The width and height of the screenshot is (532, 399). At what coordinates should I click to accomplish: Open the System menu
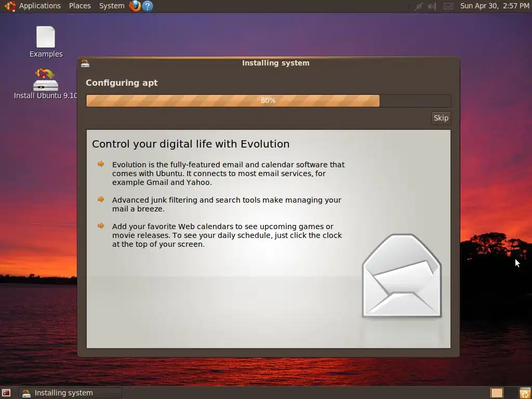112,6
